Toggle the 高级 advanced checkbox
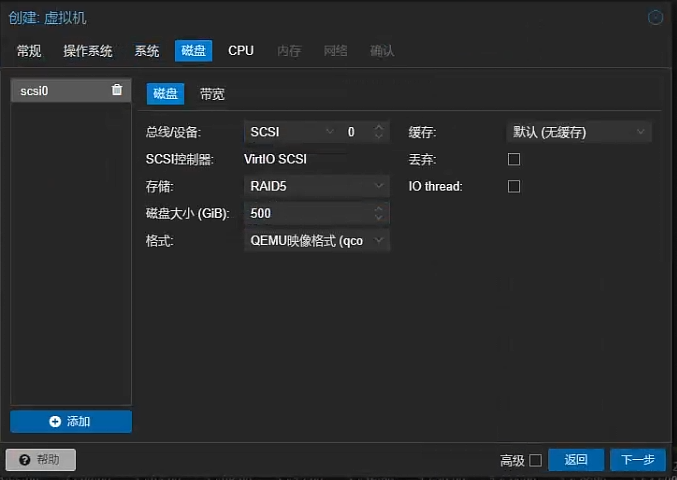The width and height of the screenshot is (677, 480). pos(535,460)
